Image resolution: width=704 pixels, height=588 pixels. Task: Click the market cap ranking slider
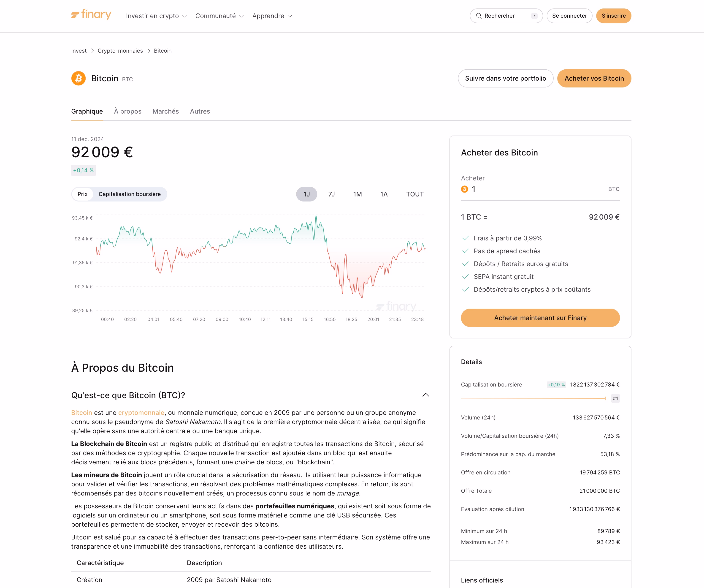click(533, 398)
